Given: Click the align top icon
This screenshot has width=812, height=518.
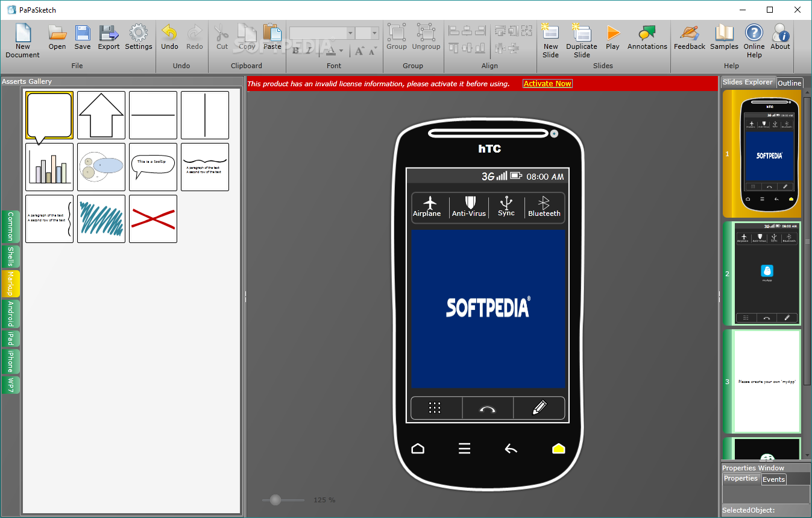Looking at the screenshot, I should coord(454,48).
